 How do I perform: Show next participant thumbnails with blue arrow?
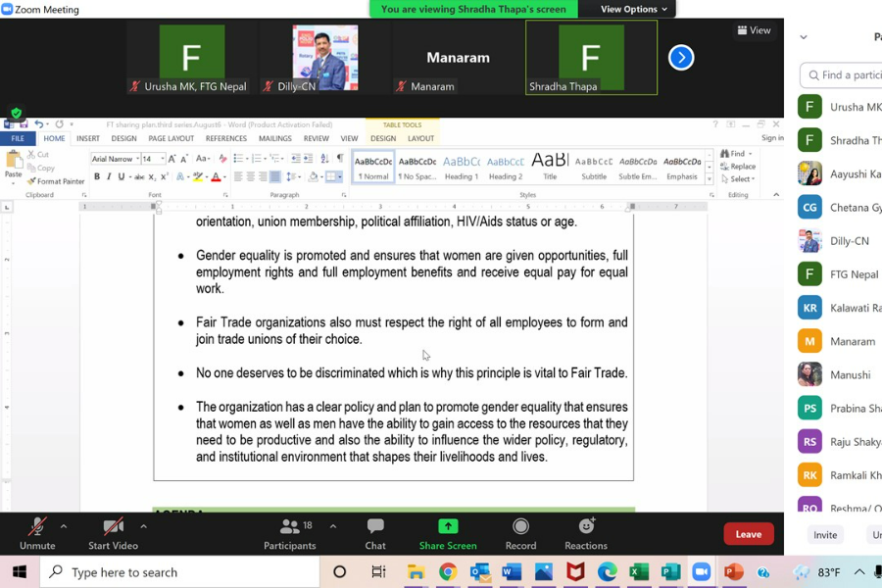pyautogui.click(x=681, y=58)
